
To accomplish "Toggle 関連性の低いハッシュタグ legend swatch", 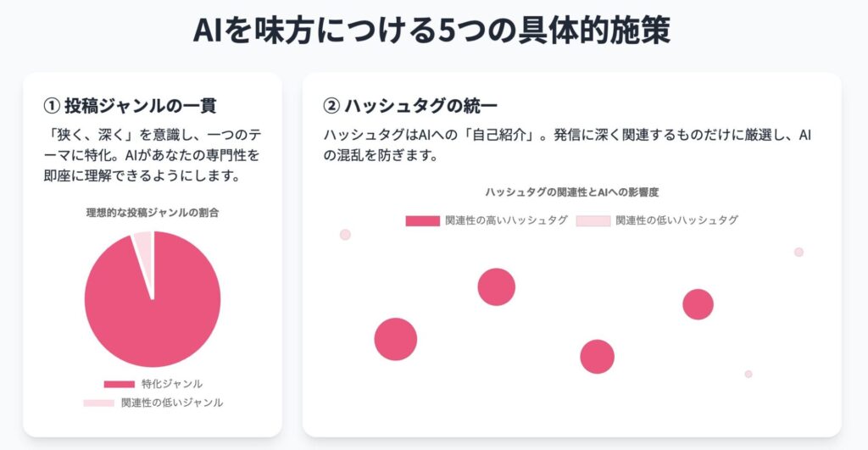I will pyautogui.click(x=593, y=221).
